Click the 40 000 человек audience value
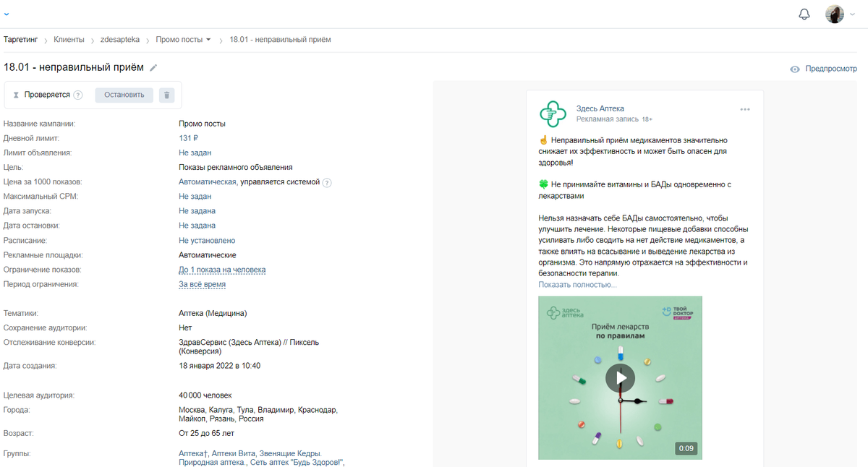The width and height of the screenshot is (868, 467). click(x=205, y=395)
